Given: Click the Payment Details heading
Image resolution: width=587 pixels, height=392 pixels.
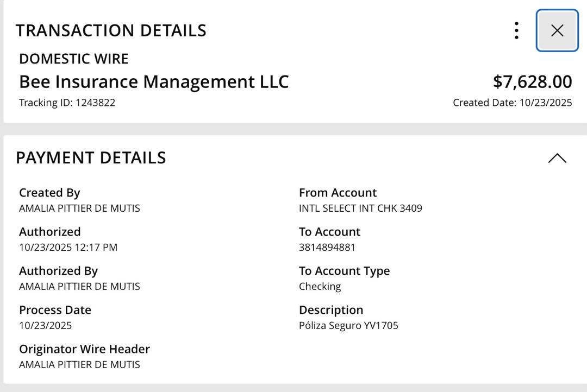Looking at the screenshot, I should pyautogui.click(x=91, y=157).
